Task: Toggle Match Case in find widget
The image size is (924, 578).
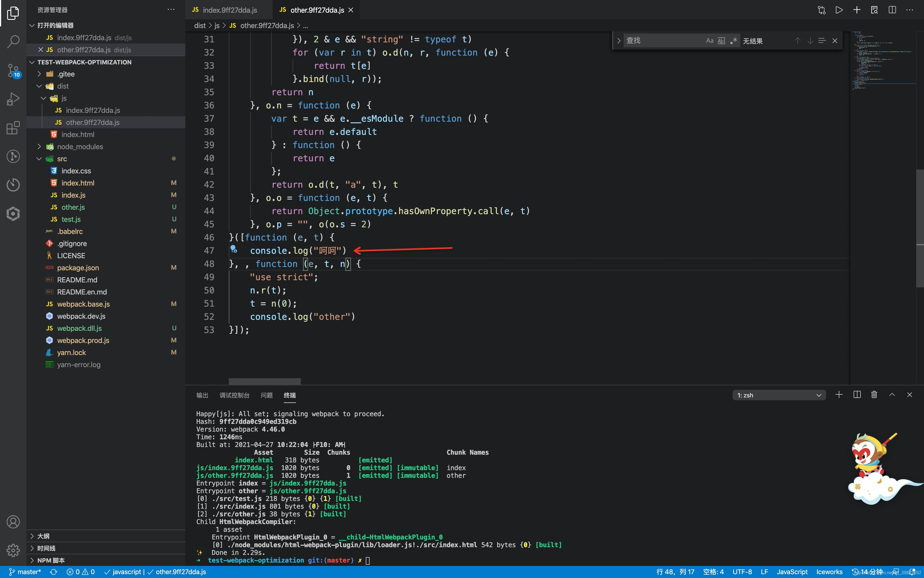Action: click(710, 40)
